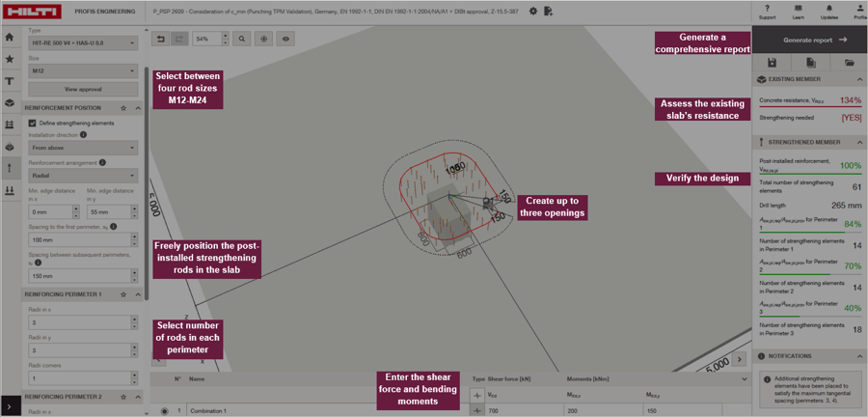Click the document export icon in header
The height and width of the screenshot is (417, 868).
548,11
